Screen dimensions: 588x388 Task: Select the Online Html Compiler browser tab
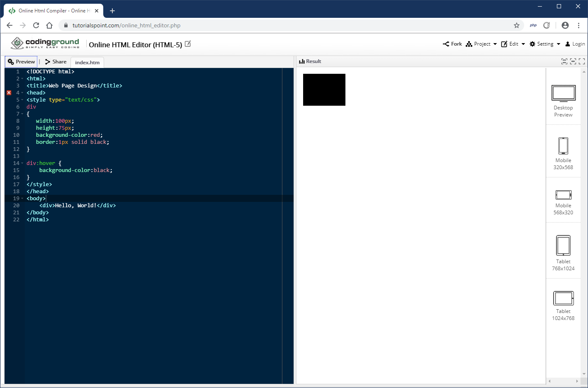point(54,11)
